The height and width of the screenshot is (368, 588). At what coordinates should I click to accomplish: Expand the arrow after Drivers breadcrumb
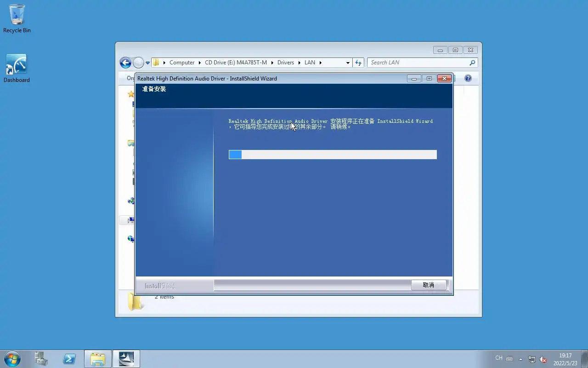tap(299, 63)
